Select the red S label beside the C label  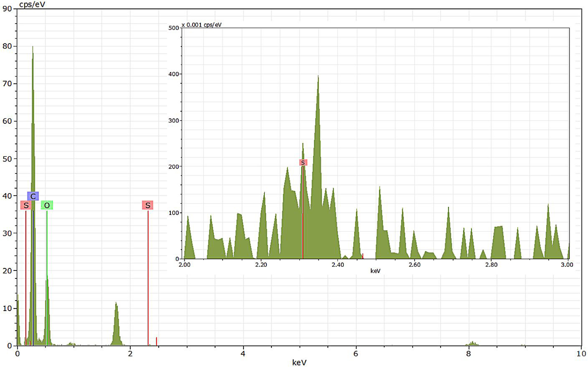pyautogui.click(x=26, y=205)
